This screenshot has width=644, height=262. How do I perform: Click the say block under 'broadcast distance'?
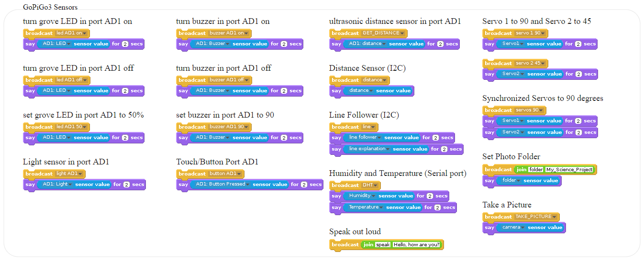[371, 91]
